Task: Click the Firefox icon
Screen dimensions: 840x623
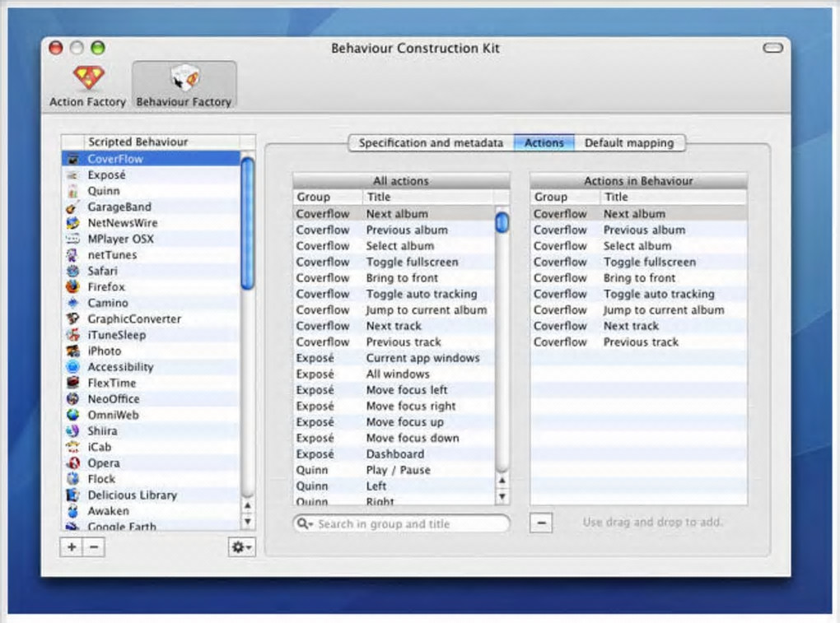Action: coord(73,287)
